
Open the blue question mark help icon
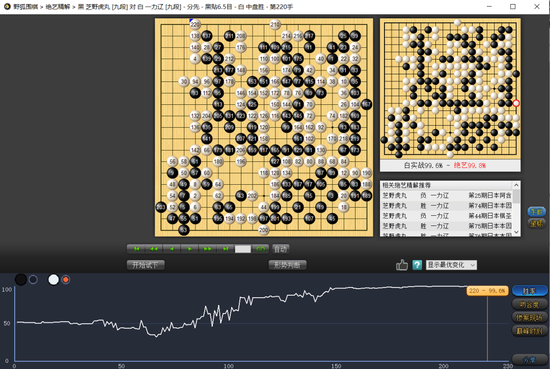coord(417,265)
